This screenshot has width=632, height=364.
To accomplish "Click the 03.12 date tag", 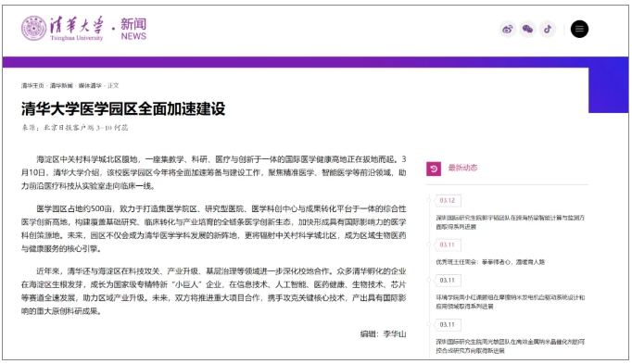I will click(x=448, y=200).
